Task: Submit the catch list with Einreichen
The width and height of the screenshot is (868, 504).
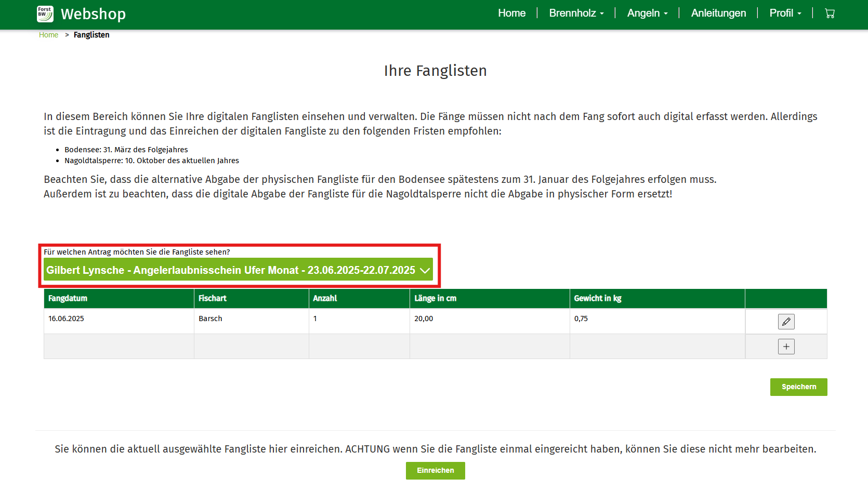Action: pyautogui.click(x=435, y=471)
